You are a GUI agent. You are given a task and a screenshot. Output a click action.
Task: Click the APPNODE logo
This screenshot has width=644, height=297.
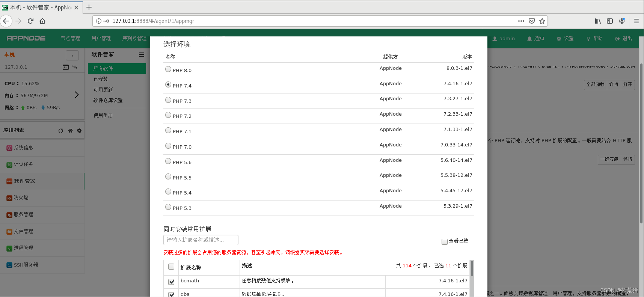coord(26,38)
